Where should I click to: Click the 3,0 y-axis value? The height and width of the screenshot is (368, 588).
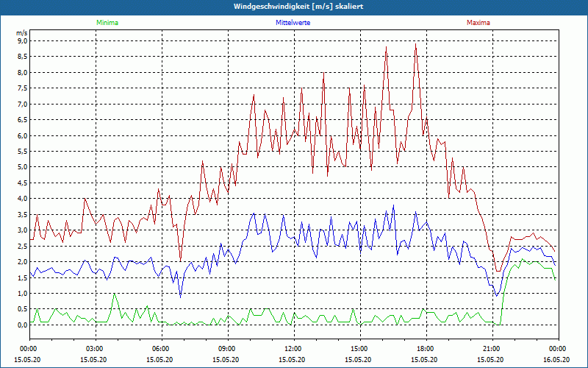[x=24, y=230]
